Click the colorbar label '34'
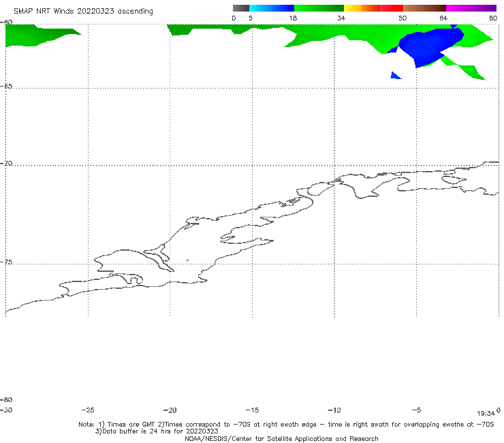 click(x=341, y=18)
